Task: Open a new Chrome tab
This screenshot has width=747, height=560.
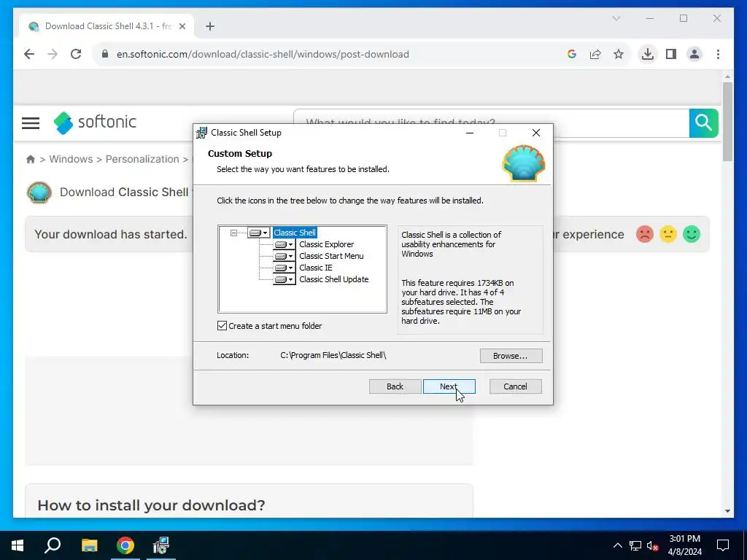Action: pos(210,26)
